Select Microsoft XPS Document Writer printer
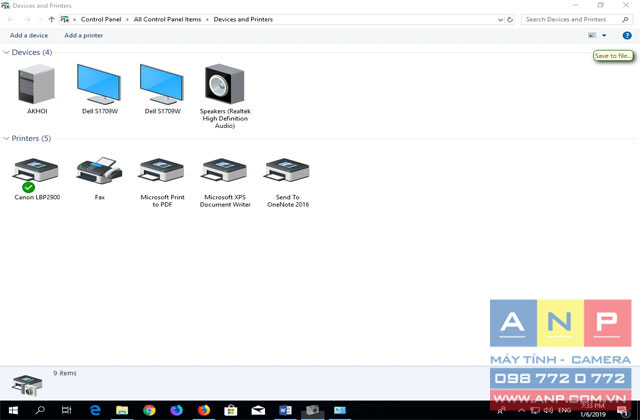This screenshot has width=640, height=420. tap(225, 170)
